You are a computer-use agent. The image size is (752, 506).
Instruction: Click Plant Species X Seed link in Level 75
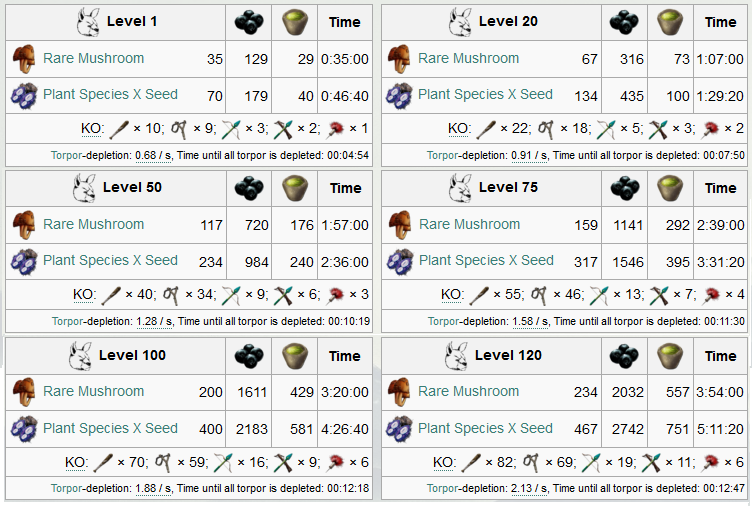pos(486,260)
